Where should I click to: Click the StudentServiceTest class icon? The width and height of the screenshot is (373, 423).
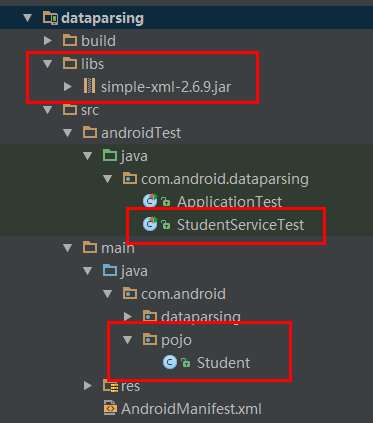150,224
